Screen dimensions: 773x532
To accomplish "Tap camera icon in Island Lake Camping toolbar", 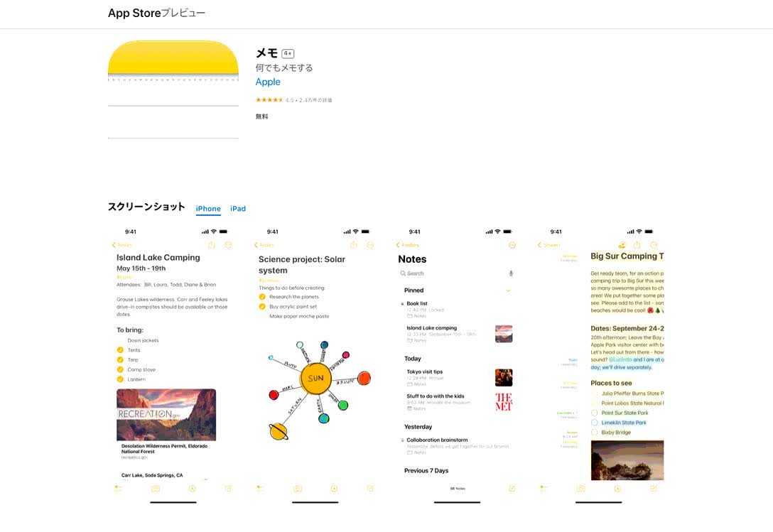I will click(x=156, y=488).
